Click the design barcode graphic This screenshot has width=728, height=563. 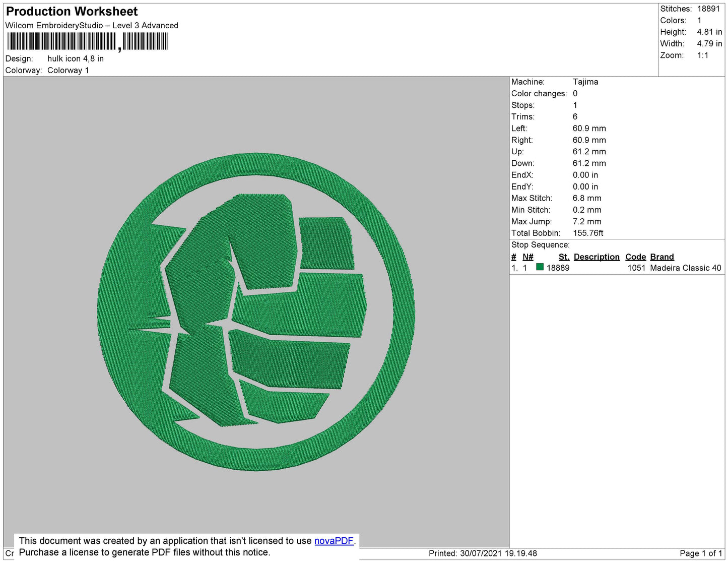tap(87, 41)
